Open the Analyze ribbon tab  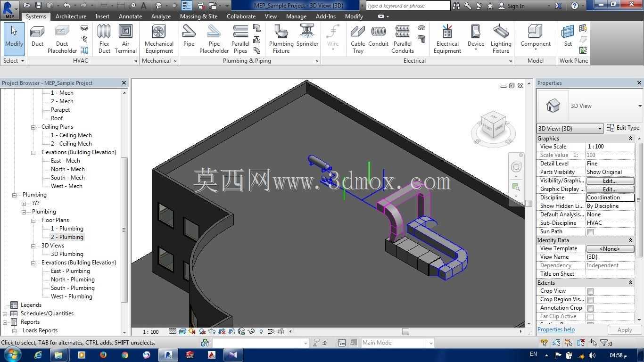coord(161,16)
